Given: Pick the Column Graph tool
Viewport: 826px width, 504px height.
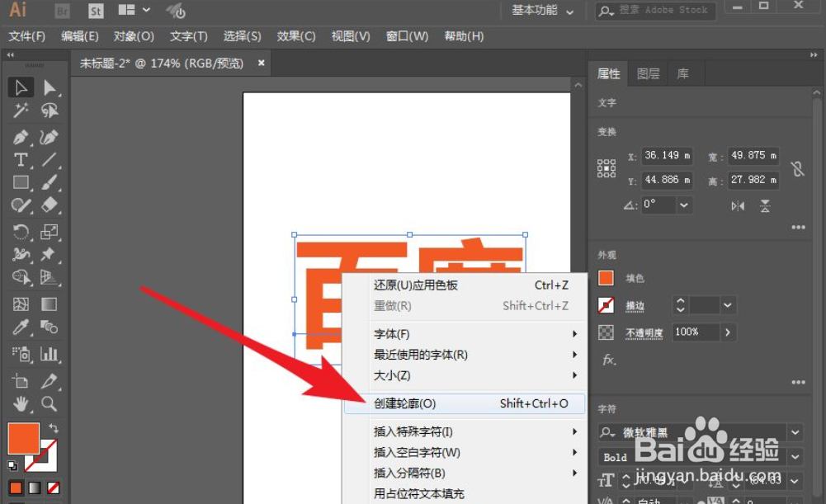Looking at the screenshot, I should click(50, 354).
